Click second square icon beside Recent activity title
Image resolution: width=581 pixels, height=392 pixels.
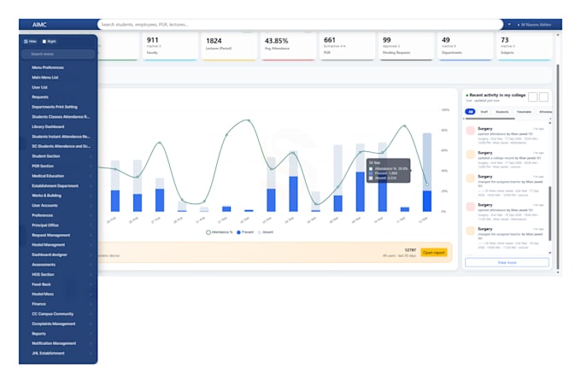pyautogui.click(x=543, y=97)
